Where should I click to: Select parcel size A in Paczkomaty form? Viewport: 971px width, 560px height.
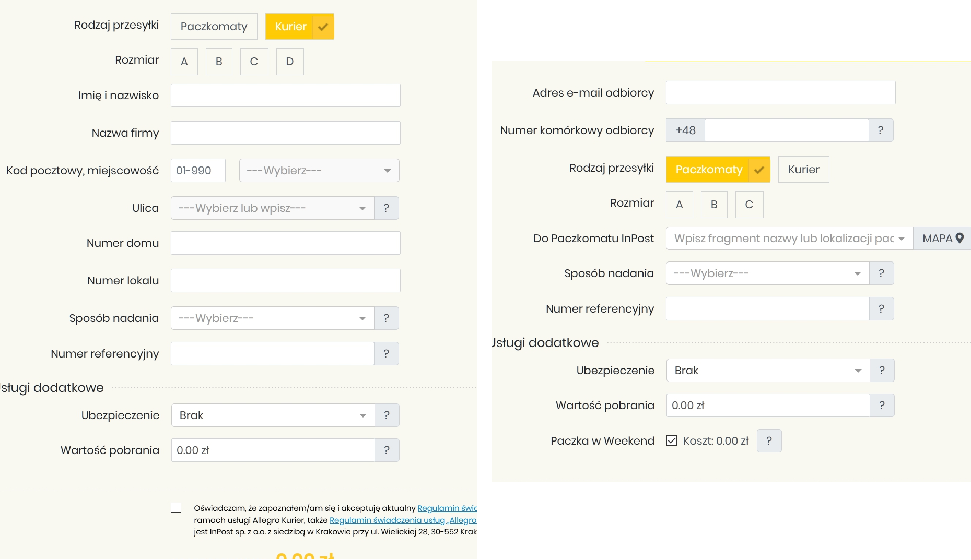(679, 205)
